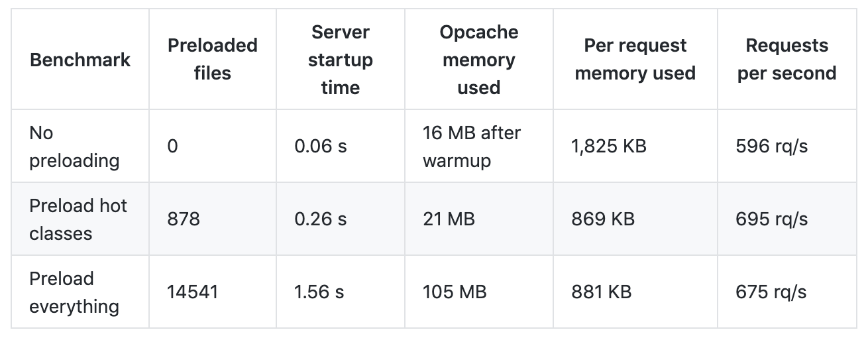Select the Requests per second header
Viewport: 868px width, 338px height.
click(787, 60)
